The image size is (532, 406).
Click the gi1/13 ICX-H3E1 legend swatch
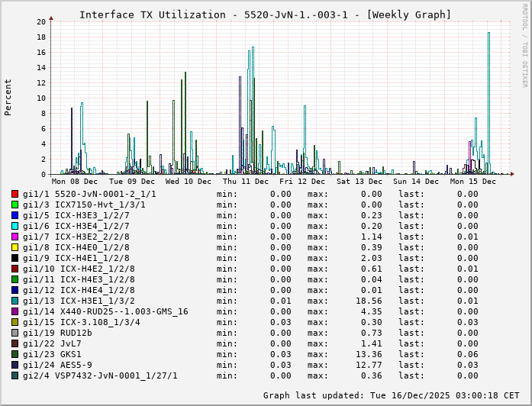15,301
